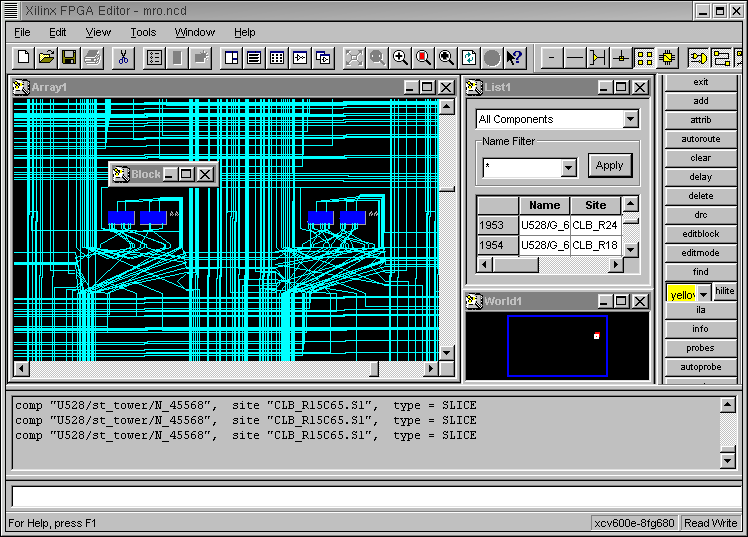The image size is (748, 537).
Task: Select the yellow highlight color box
Action: [681, 294]
